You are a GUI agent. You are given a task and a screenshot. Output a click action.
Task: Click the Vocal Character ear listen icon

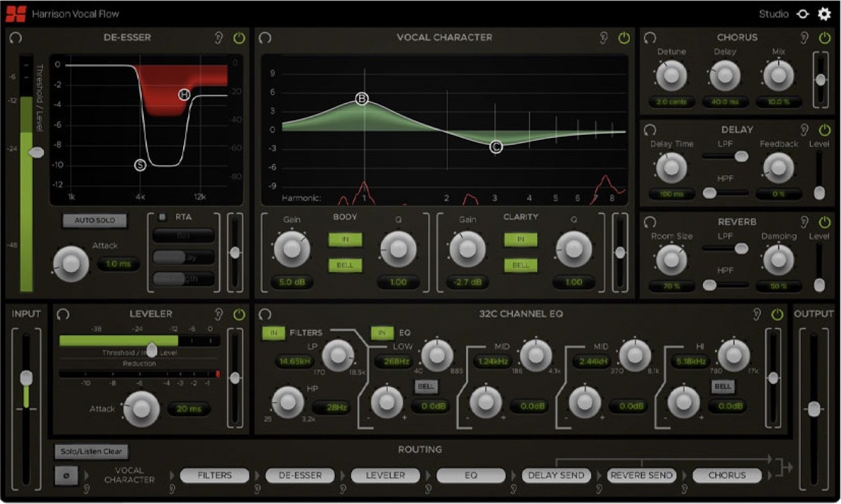point(604,38)
